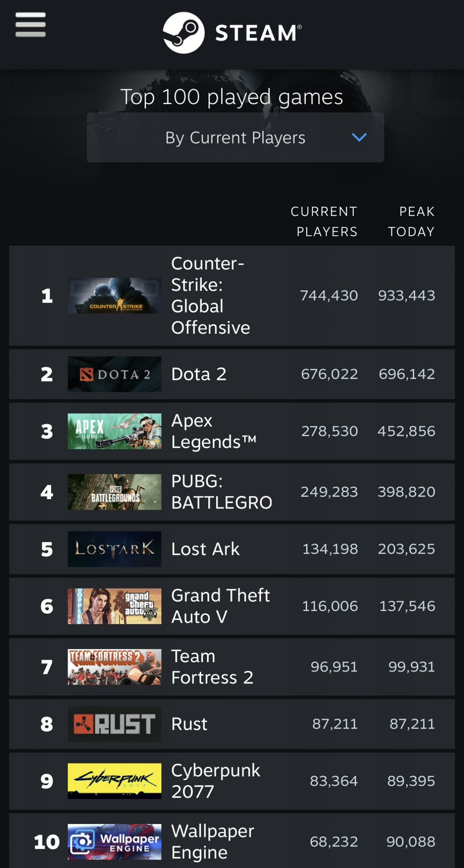This screenshot has width=464, height=868.
Task: Tap the Steam logo icon
Action: point(184,33)
